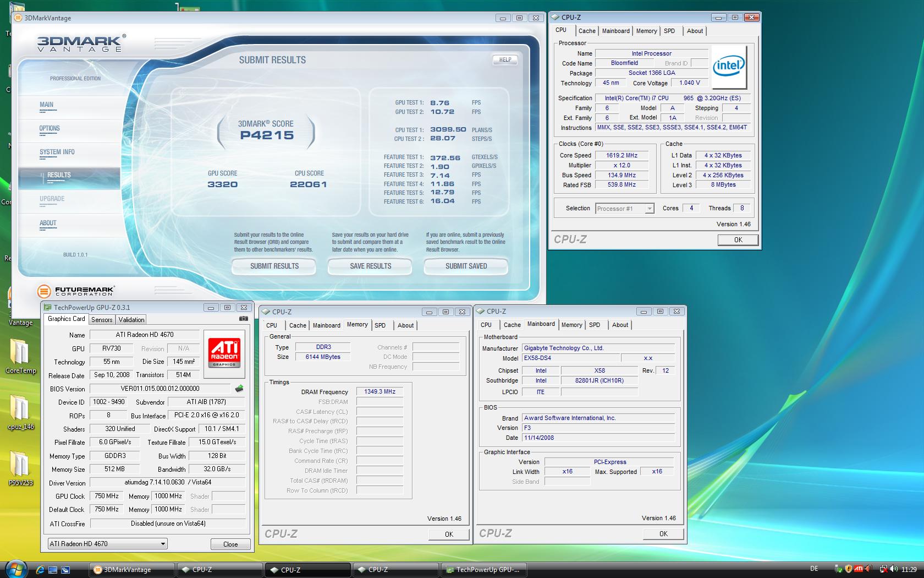Open the Mainboard tab in the top CPU-Z window

(x=615, y=31)
